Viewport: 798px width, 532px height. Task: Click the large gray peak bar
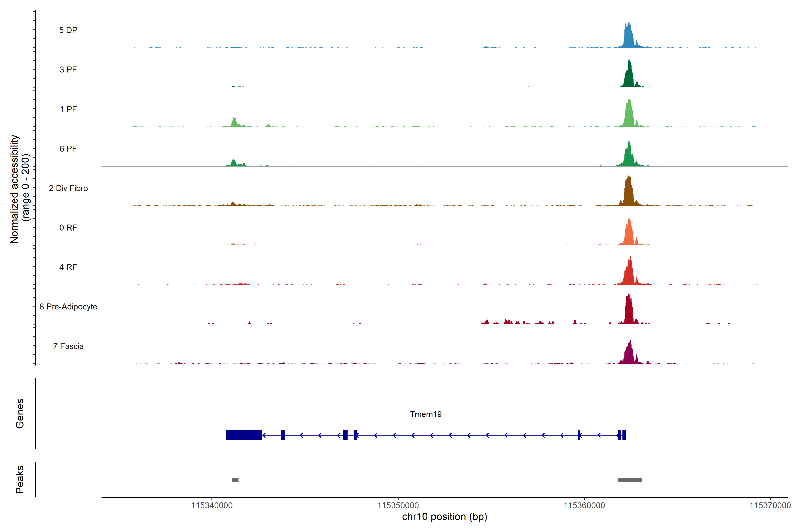(x=630, y=479)
